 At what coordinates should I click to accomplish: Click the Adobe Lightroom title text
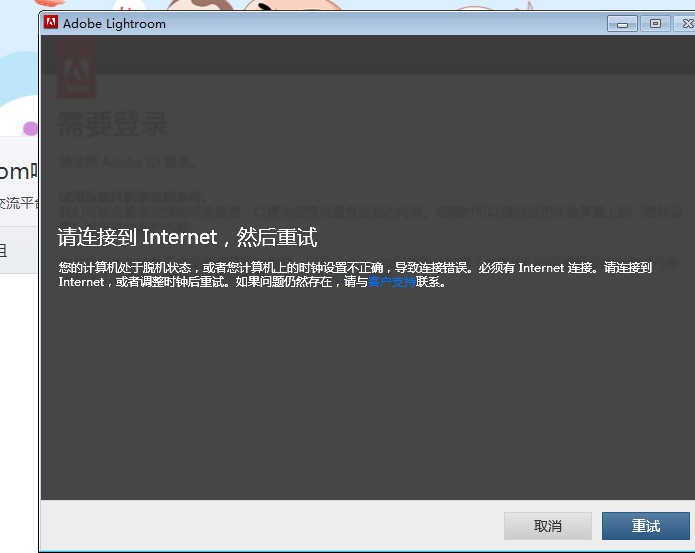pyautogui.click(x=114, y=23)
